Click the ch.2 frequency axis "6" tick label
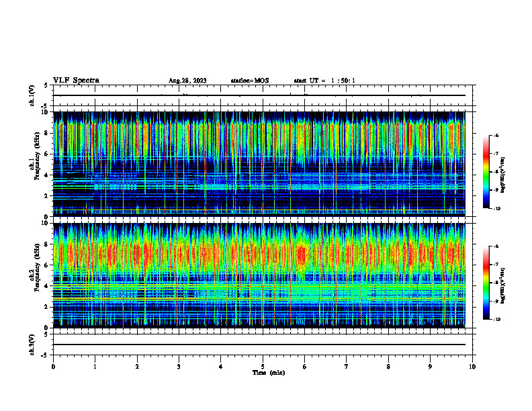The image size is (532, 411). pyautogui.click(x=46, y=265)
